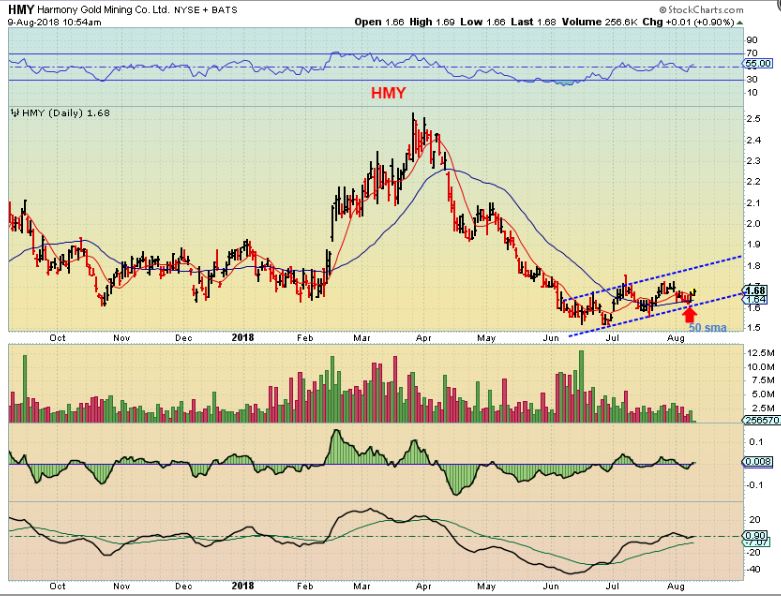Click the small triangle icon after the Chg value
The image size is (781, 596).
tap(740, 23)
